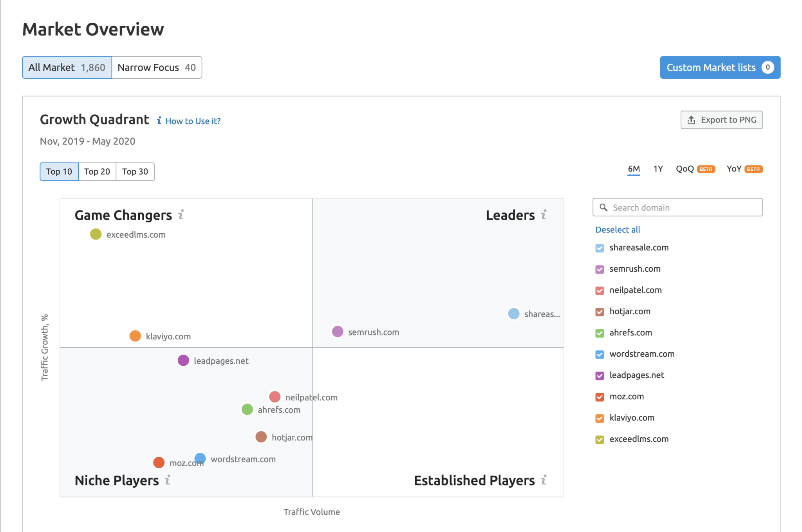Select the All Market tab

67,67
